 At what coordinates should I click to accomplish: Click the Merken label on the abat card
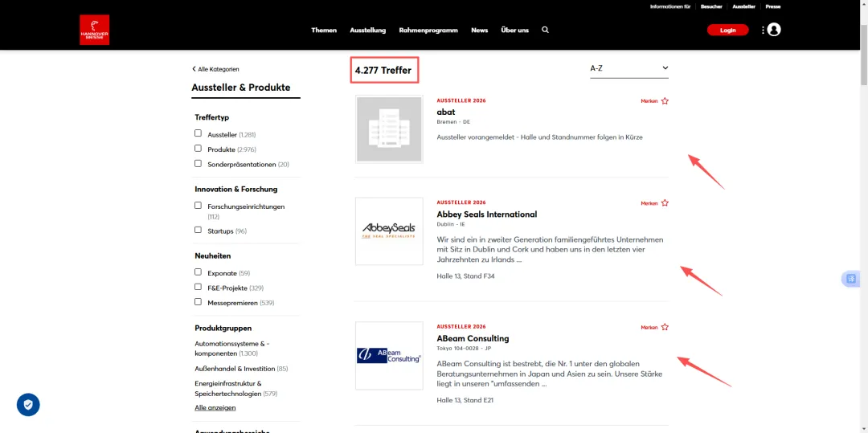[649, 101]
